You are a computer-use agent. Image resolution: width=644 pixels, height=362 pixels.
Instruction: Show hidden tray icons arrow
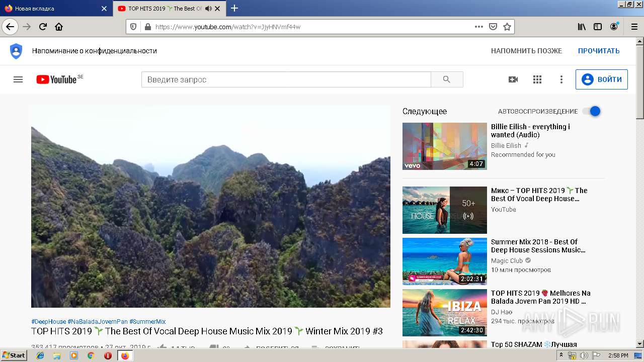pos(561,355)
